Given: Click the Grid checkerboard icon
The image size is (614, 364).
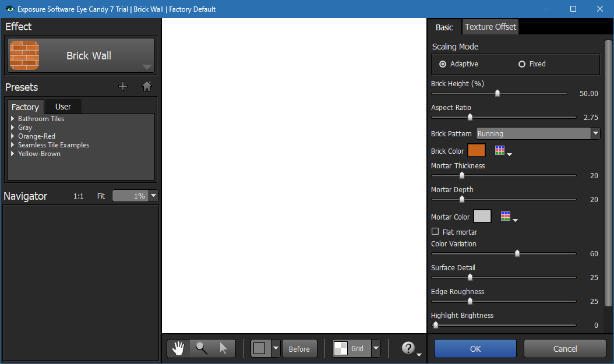Looking at the screenshot, I should point(341,348).
